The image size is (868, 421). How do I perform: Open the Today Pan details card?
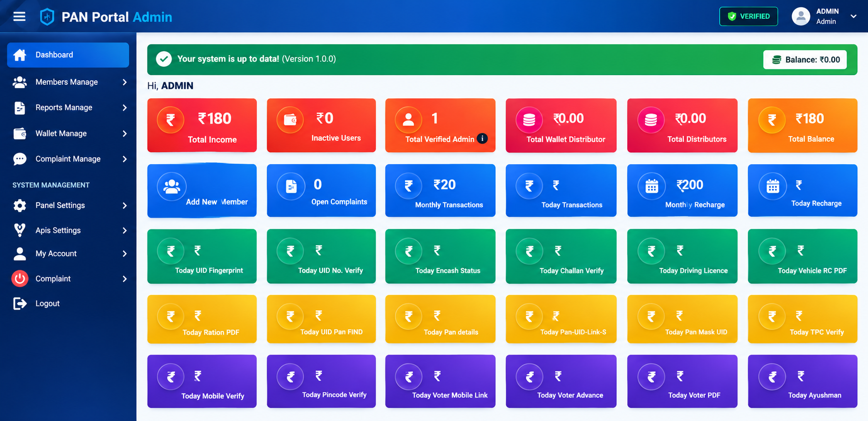click(x=440, y=319)
